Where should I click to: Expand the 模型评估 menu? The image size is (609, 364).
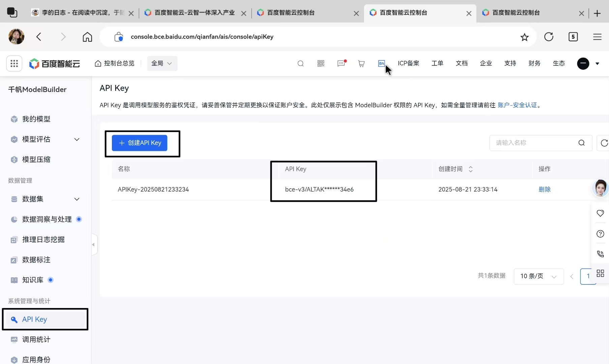coord(77,139)
